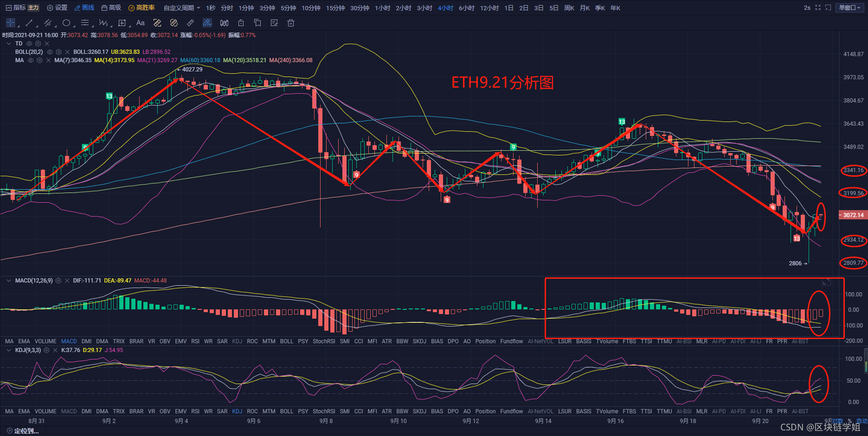The width and height of the screenshot is (868, 436).
Task: Open the 设置 settings button
Action: [x=57, y=8]
